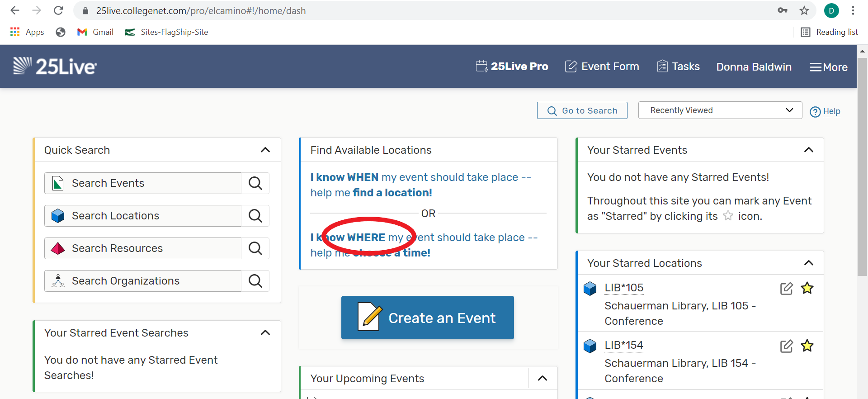Screen dimensions: 868x399
Task: Click the edit icon for LIB*154
Action: [x=787, y=346]
